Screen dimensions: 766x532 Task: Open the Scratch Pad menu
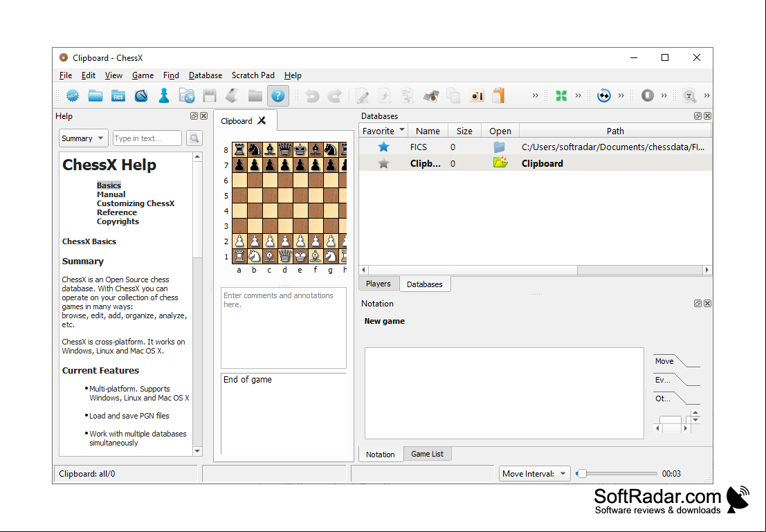[x=253, y=75]
